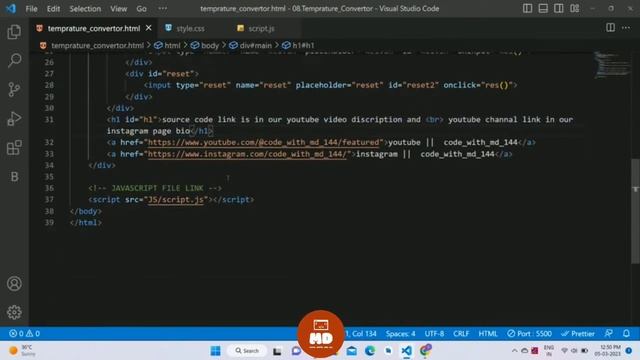Image resolution: width=640 pixels, height=360 pixels.
Task: Switch to the script.js tab
Action: [x=261, y=28]
